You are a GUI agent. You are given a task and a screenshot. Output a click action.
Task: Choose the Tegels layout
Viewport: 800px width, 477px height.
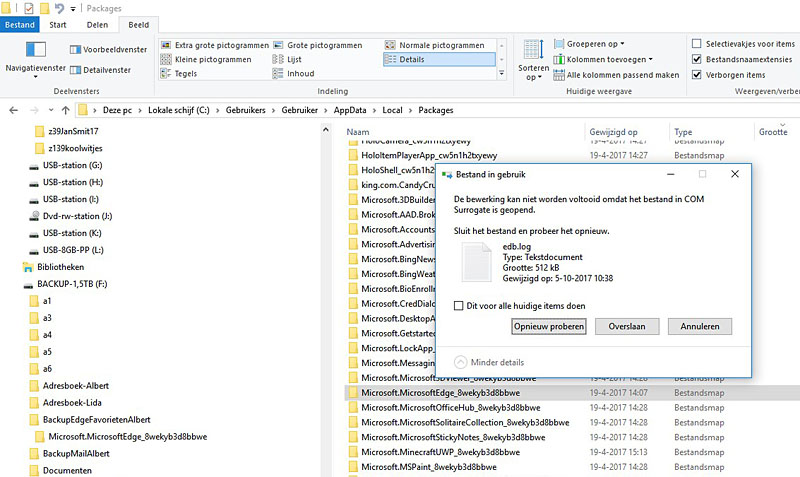coord(179,73)
